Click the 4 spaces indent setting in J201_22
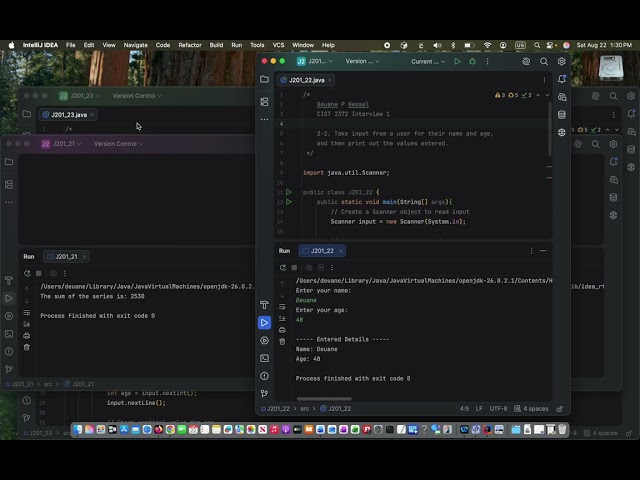Viewport: 640px width, 480px height. [x=531, y=409]
